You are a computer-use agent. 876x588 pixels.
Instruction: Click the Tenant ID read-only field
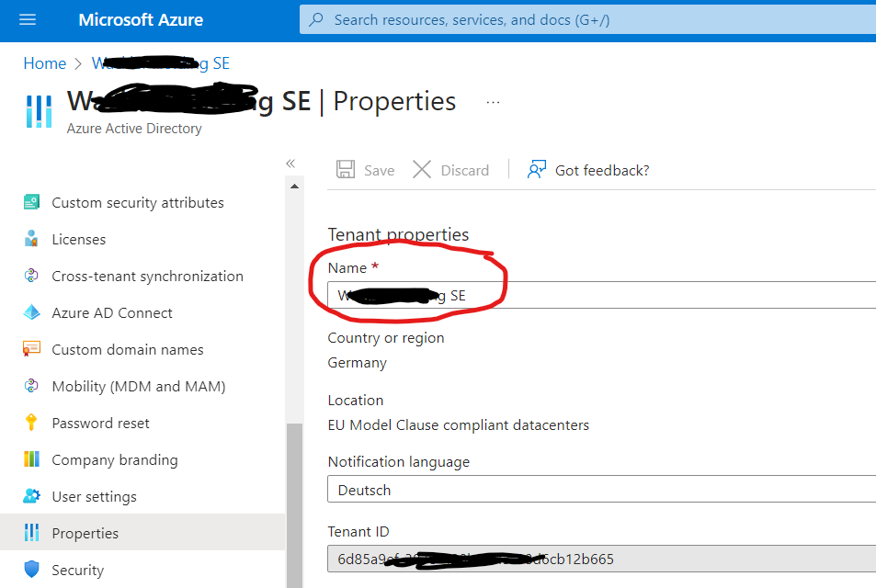602,559
